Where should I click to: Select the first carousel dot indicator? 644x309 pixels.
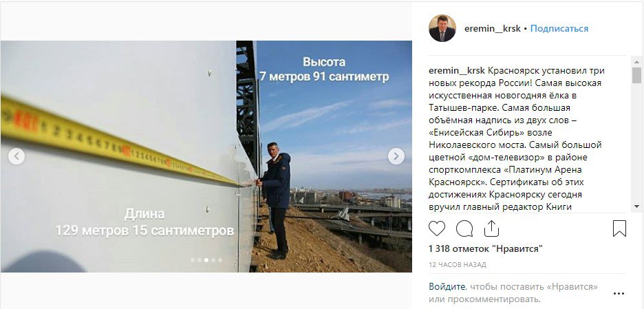pyautogui.click(x=192, y=259)
